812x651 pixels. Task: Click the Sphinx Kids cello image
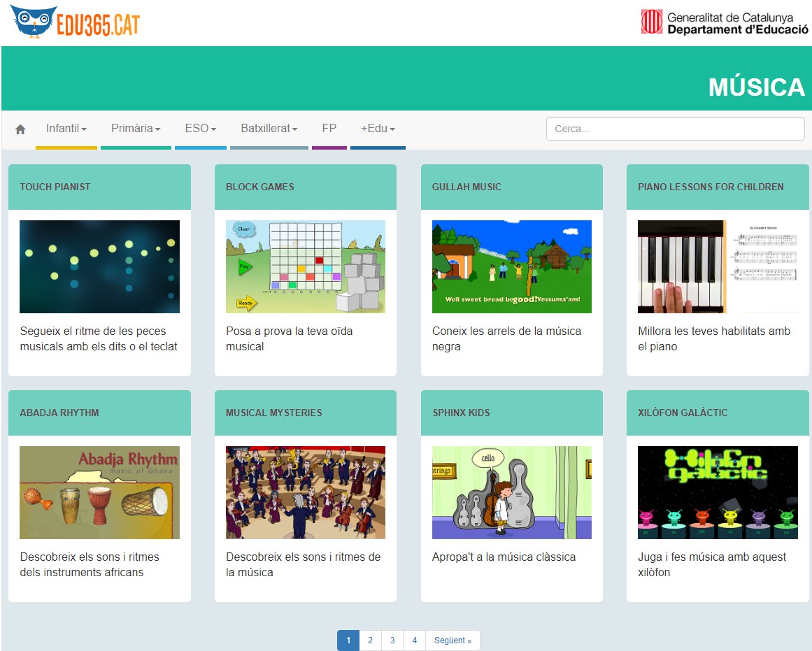point(511,492)
